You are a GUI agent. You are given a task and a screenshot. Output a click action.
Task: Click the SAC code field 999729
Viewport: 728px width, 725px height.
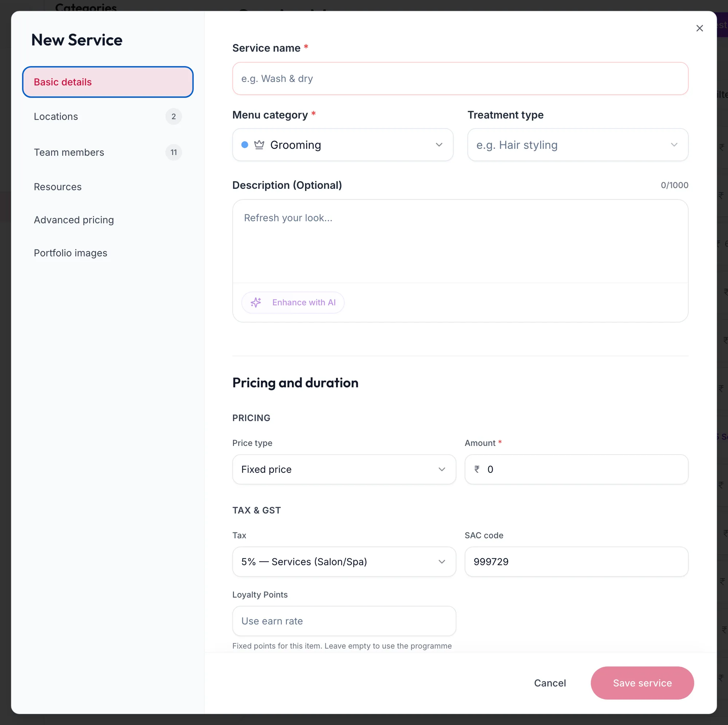pyautogui.click(x=576, y=562)
